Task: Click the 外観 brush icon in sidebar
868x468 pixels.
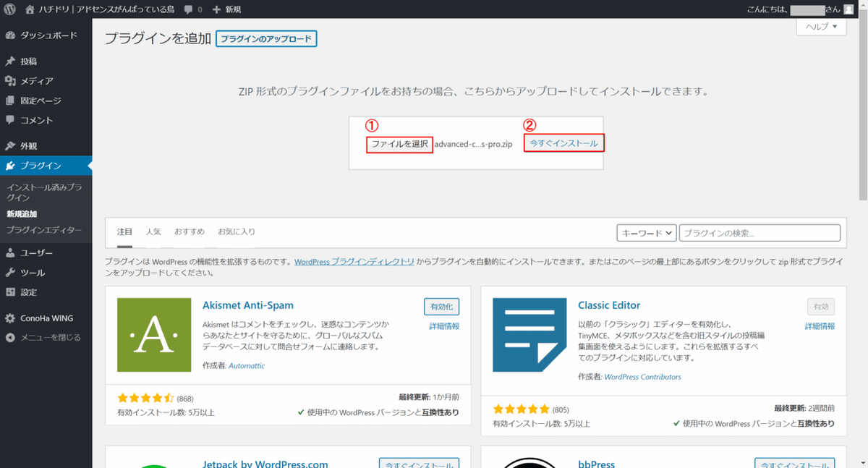Action: [10, 146]
